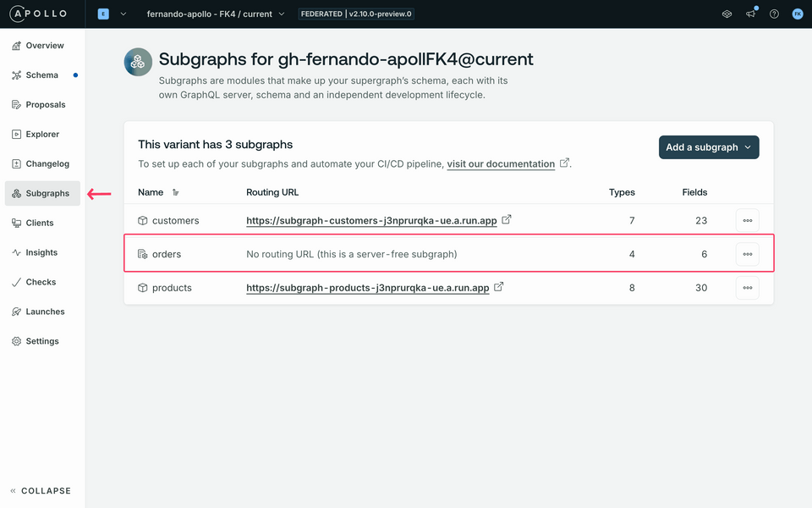The width and height of the screenshot is (812, 508).
Task: Click the subgraphs page header avatar icon
Action: (138, 62)
